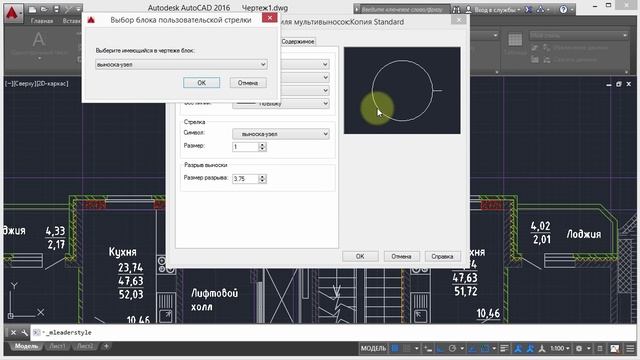This screenshot has height=360, width=640.
Task: Toggle lineweight display in status bar
Action: [504, 349]
